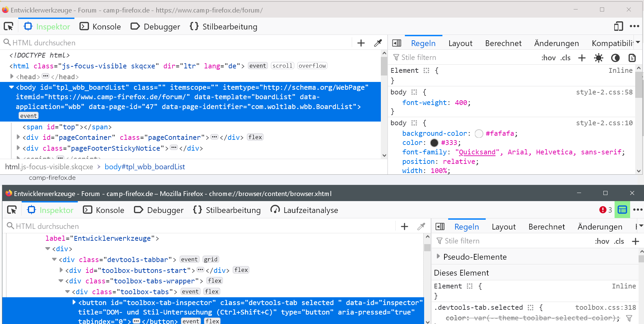Toggle :hov pseudo-class panel in top rules
The height and width of the screenshot is (324, 644).
point(548,58)
